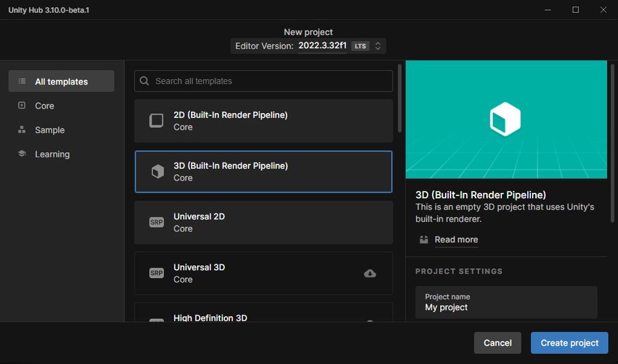The height and width of the screenshot is (364, 618).
Task: Click the details panel scrollbar
Action: (x=612, y=143)
